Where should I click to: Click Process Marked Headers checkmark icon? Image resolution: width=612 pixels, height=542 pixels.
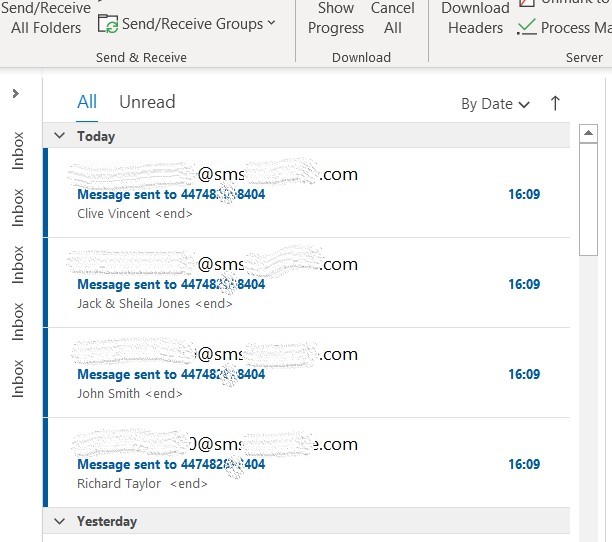(527, 27)
